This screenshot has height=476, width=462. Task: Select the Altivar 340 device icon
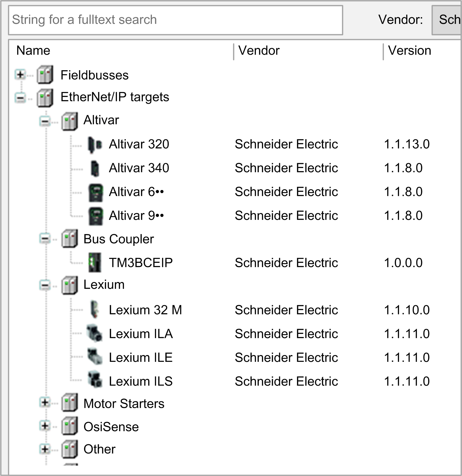point(95,168)
